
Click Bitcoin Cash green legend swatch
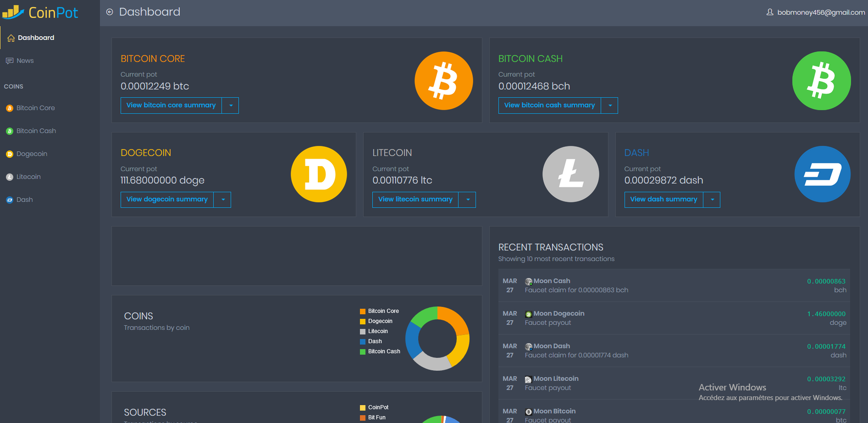click(363, 352)
